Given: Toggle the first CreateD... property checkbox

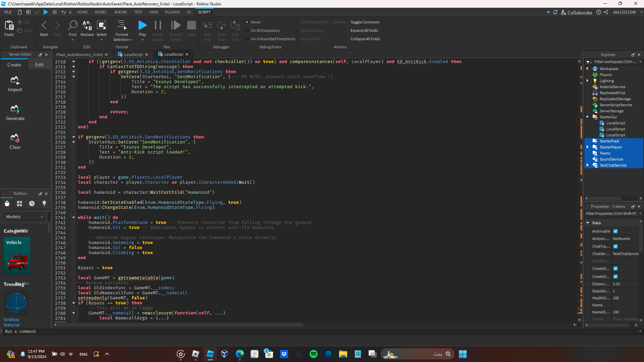Looking at the screenshot, I should [x=615, y=268].
